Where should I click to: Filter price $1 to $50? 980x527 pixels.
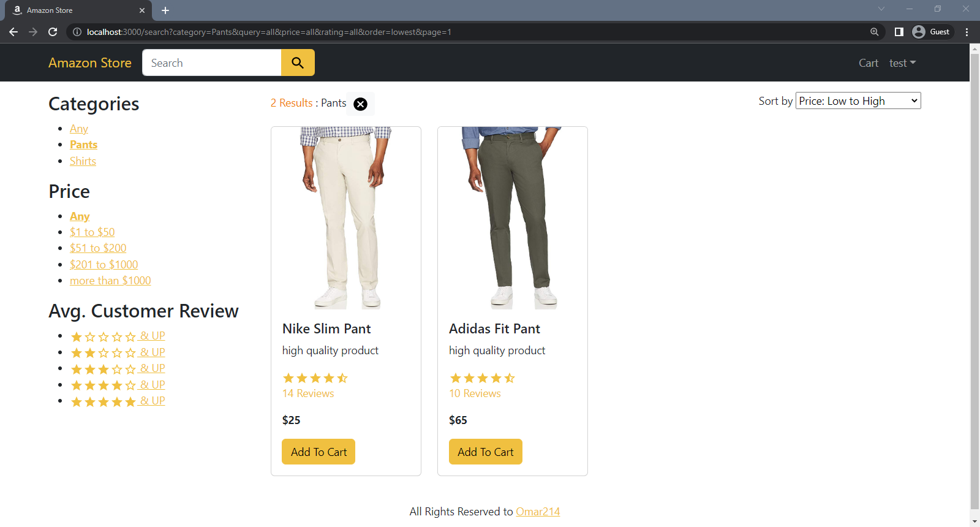(92, 232)
